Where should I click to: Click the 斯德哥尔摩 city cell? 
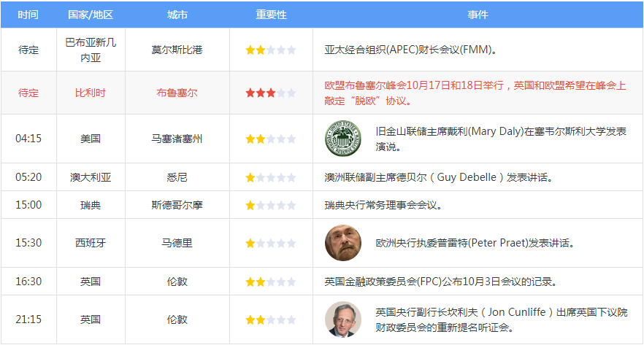point(177,205)
